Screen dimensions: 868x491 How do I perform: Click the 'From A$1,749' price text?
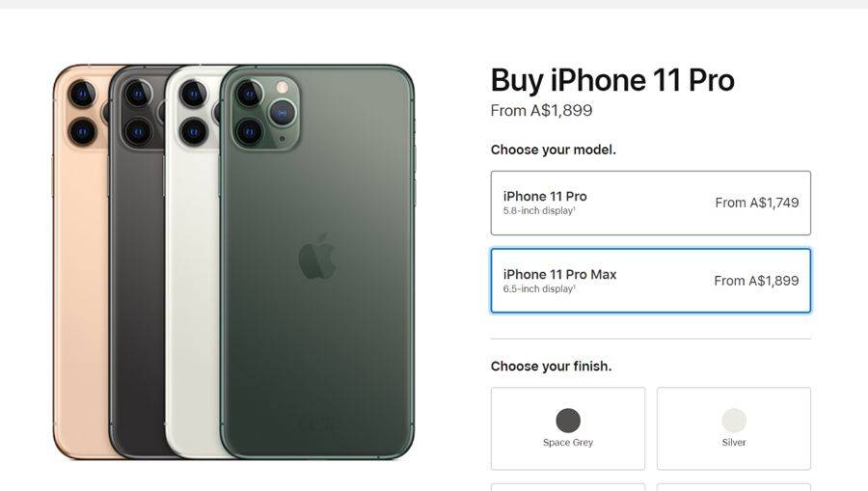(x=757, y=203)
